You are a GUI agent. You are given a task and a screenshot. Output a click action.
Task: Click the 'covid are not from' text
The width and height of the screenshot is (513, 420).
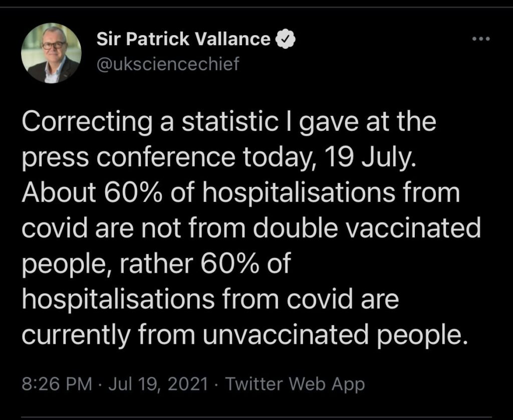(133, 228)
